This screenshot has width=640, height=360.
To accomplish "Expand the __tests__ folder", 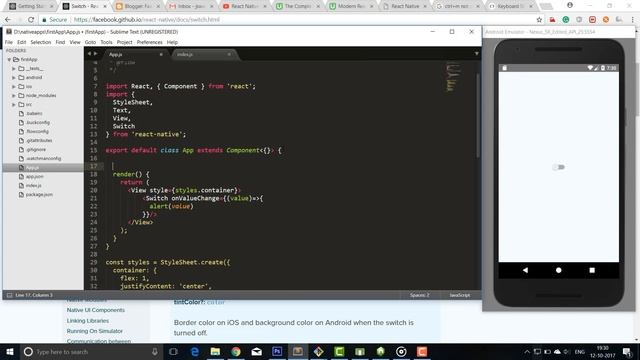I will click(x=14, y=69).
